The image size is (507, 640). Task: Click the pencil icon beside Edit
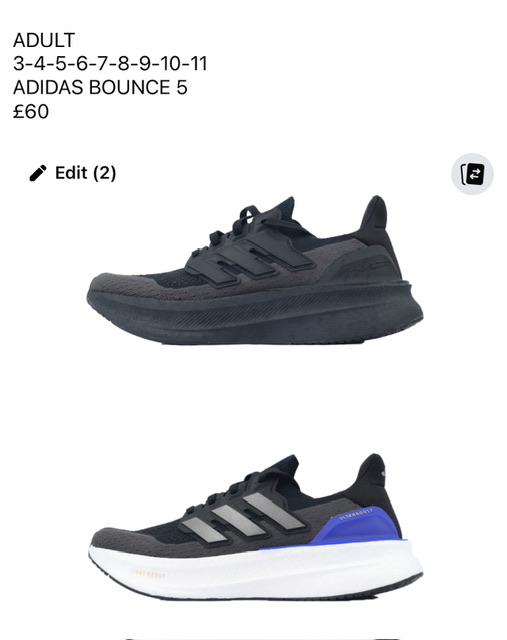click(38, 173)
